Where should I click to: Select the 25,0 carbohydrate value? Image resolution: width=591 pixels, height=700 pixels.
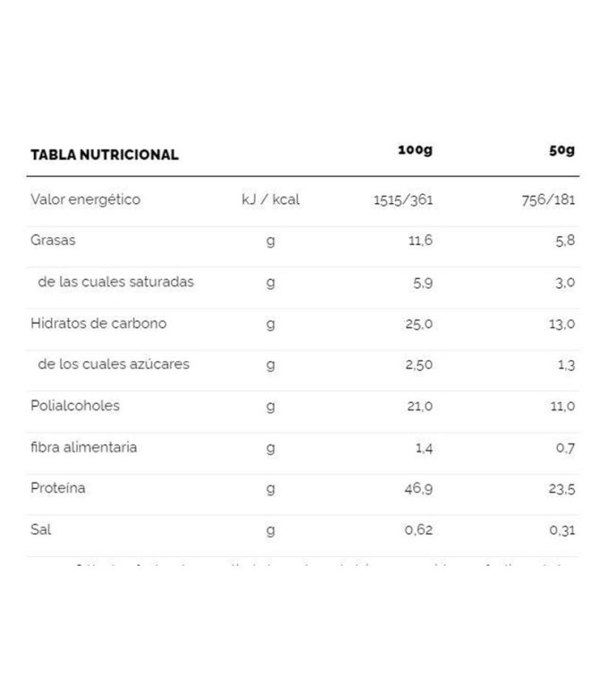[418, 324]
